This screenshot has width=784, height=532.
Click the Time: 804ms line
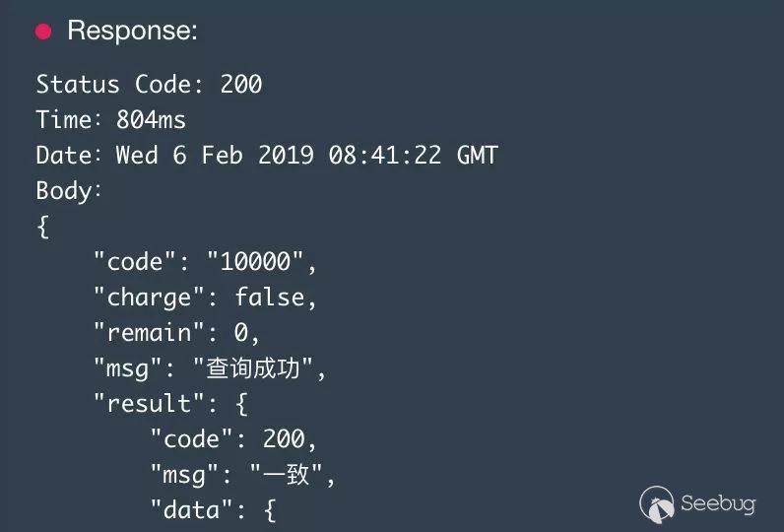[x=110, y=120]
